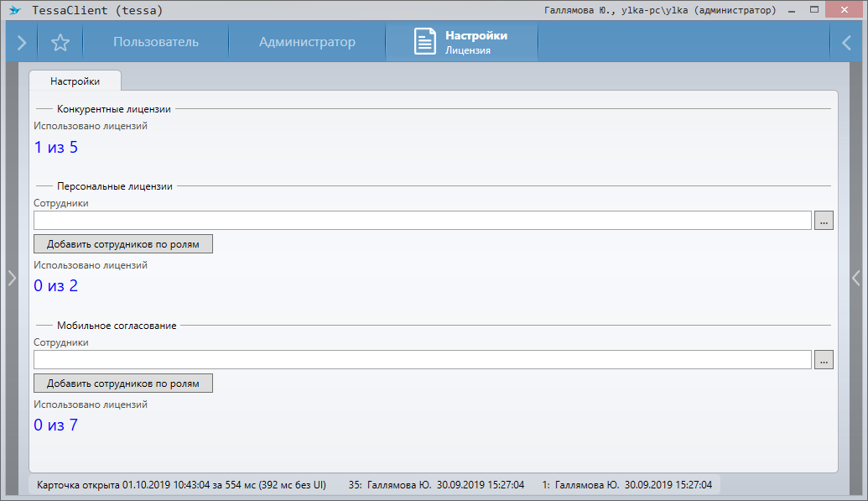Focus the Сотрудники field in Мобильное согласование

[422, 360]
